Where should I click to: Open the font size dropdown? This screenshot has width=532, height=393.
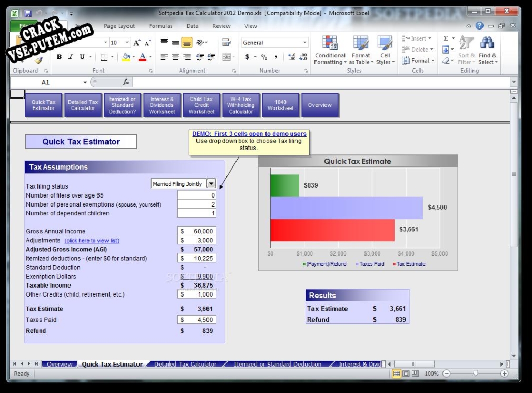click(x=127, y=43)
